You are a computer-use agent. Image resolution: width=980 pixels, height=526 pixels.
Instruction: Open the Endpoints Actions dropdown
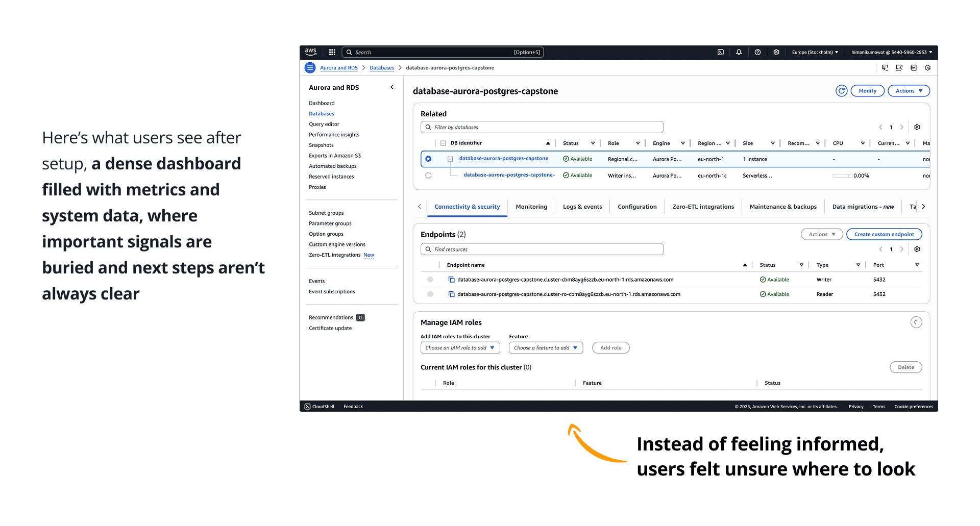822,234
